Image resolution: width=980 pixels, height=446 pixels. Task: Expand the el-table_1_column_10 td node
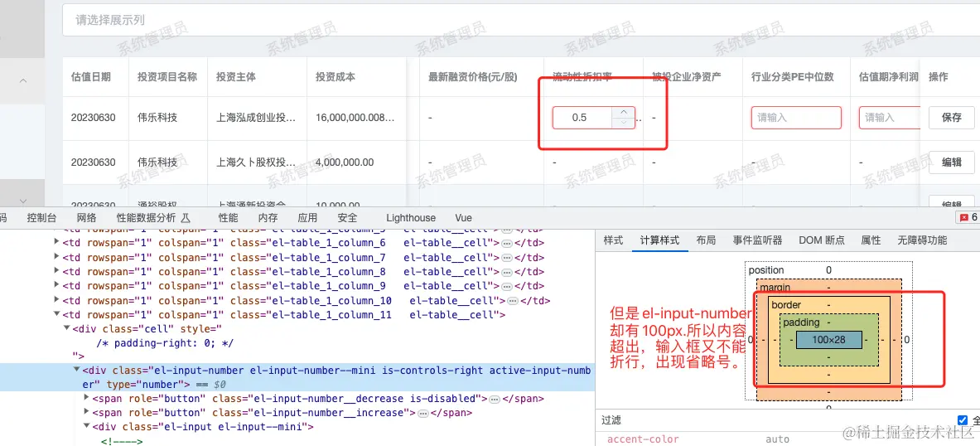[x=57, y=300]
